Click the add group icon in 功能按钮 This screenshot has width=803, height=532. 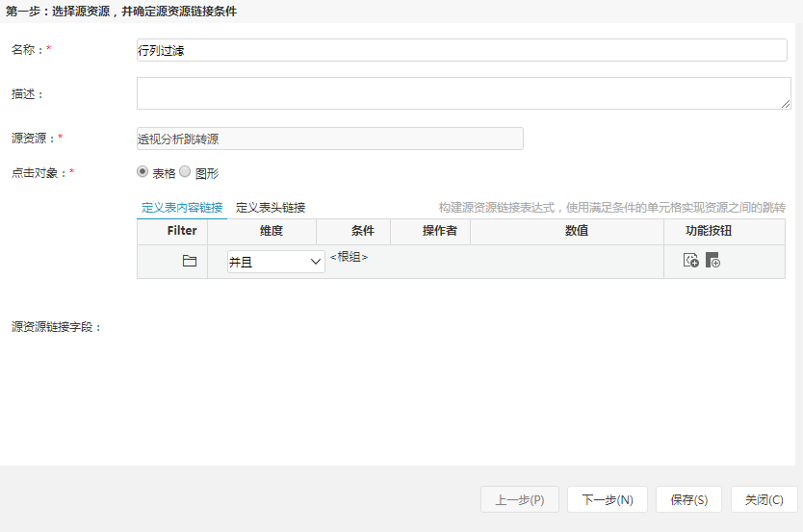pyautogui.click(x=712, y=260)
